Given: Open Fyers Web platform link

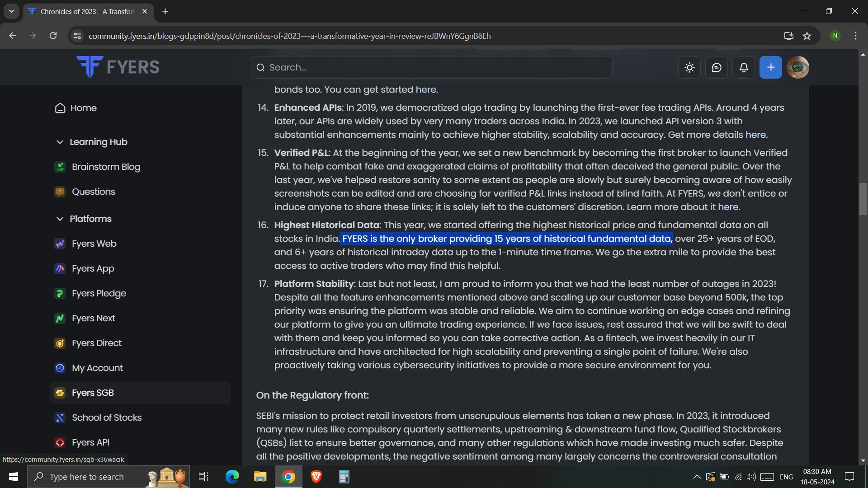Looking at the screenshot, I should point(94,244).
